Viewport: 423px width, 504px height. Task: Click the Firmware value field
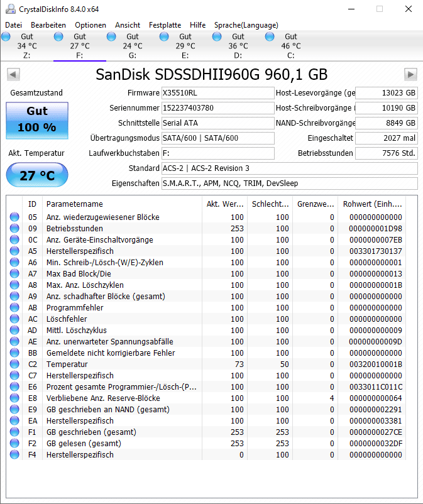point(217,92)
